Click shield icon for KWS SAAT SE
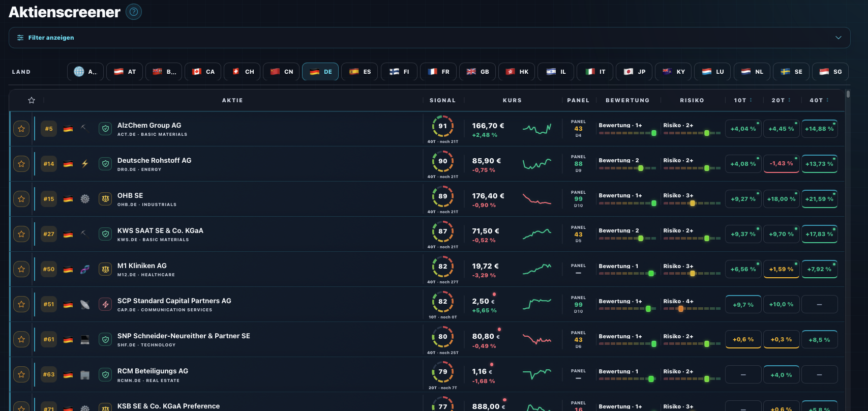 (105, 234)
